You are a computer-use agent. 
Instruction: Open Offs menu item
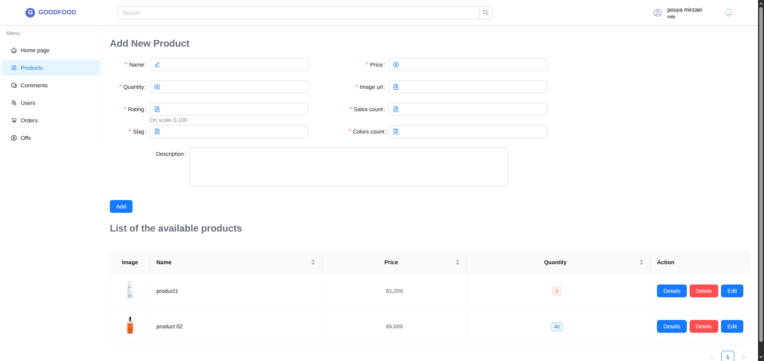coord(51,138)
